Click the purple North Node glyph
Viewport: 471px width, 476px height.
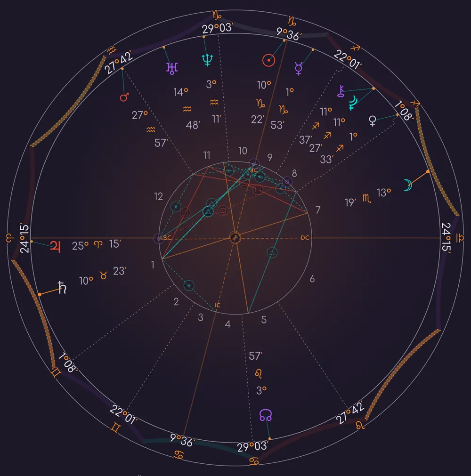(x=266, y=415)
